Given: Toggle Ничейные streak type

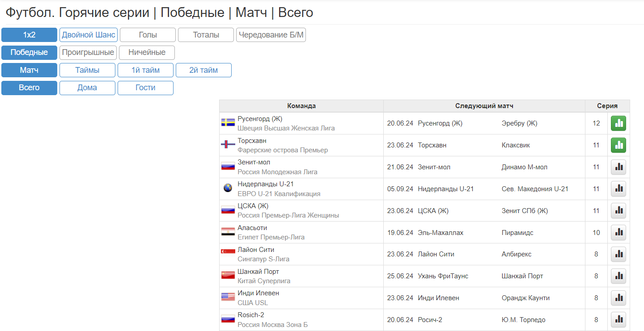Looking at the screenshot, I should click(x=147, y=52).
